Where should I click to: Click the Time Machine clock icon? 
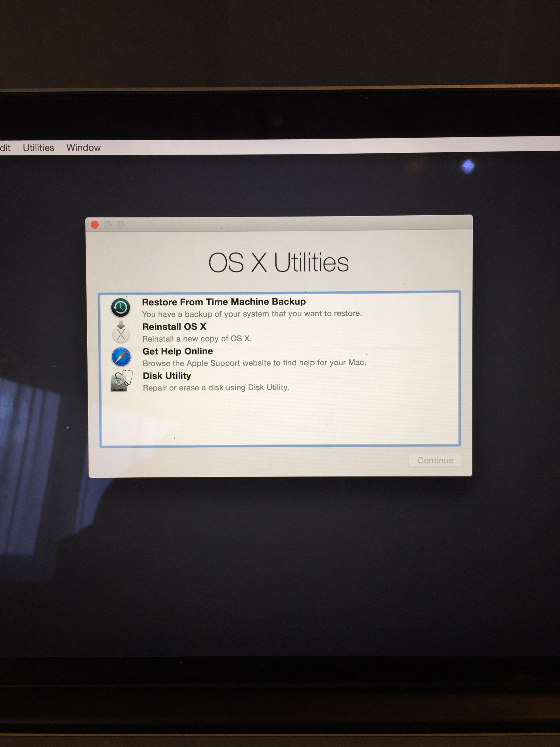click(121, 307)
